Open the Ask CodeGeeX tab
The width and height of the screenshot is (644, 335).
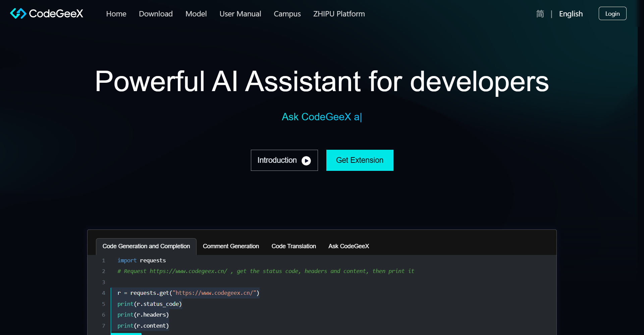[x=348, y=246]
